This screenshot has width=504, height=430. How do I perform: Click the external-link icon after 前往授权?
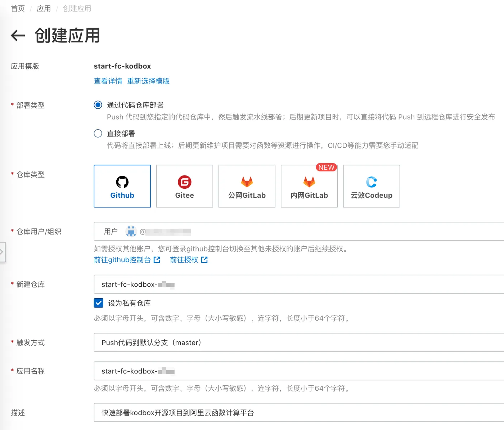204,260
